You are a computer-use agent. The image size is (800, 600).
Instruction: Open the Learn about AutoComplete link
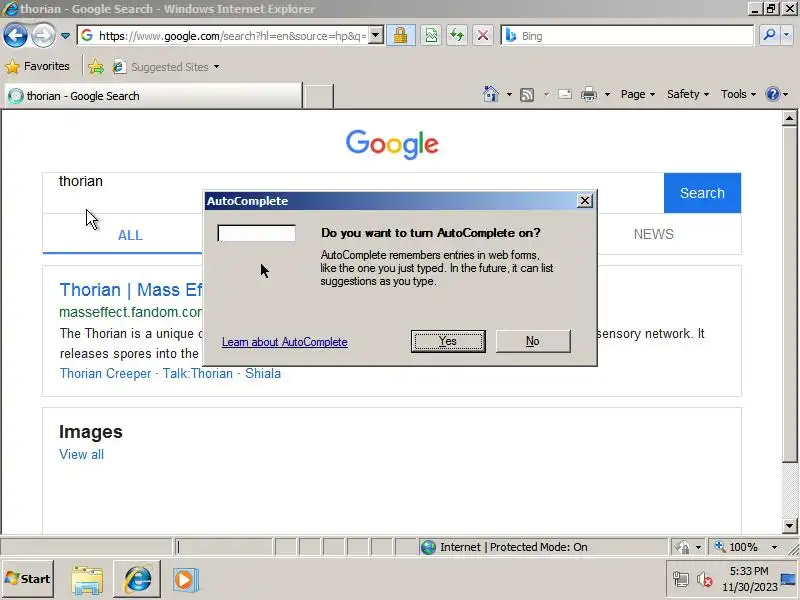(285, 342)
